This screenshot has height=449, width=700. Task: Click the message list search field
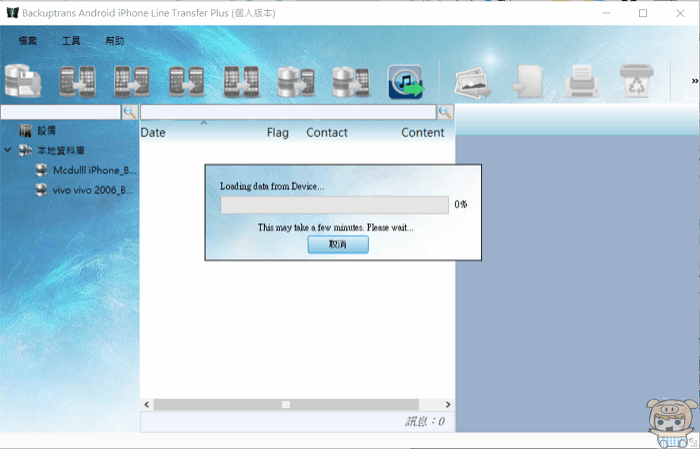(x=288, y=112)
